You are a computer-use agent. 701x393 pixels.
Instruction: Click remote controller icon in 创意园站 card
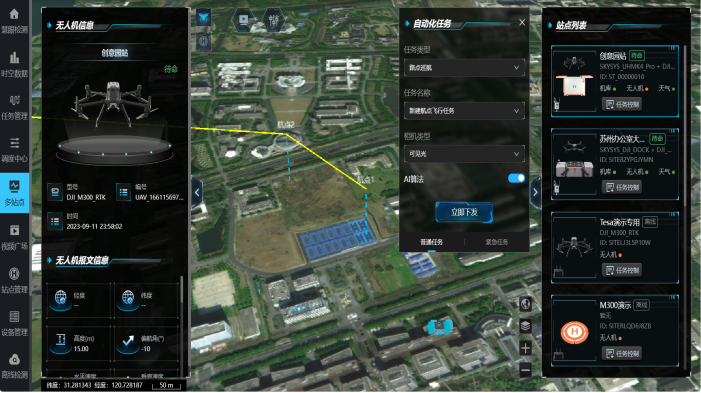pos(557,104)
